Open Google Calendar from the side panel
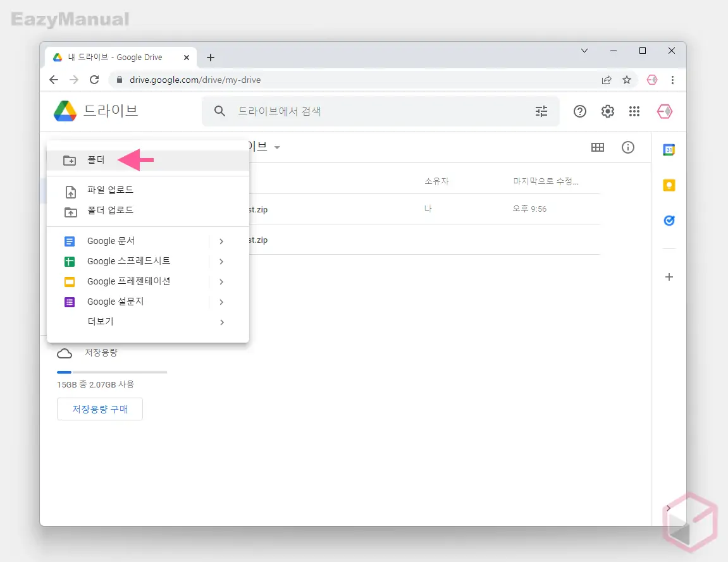The height and width of the screenshot is (562, 728). pos(669,150)
